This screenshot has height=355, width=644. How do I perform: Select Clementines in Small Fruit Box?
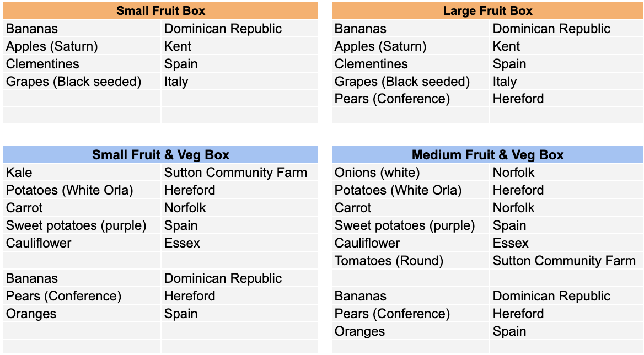[x=82, y=63]
